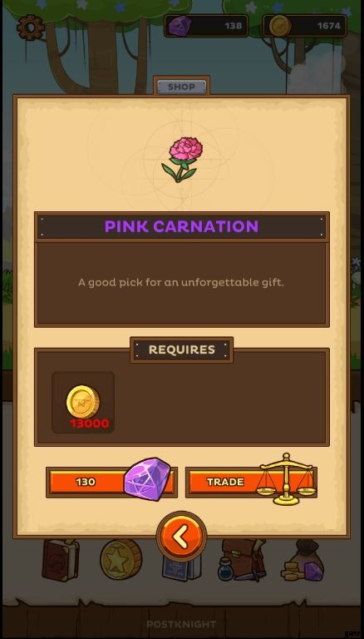Viewport: 364px width, 639px height.
Task: Tap the 13000 gold coin requirement
Action: coord(83,402)
